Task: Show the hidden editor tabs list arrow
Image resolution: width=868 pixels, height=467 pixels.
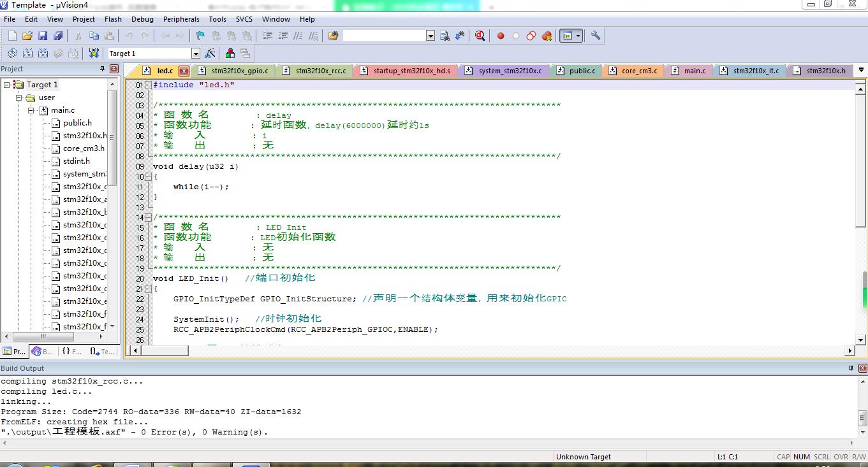Action: tap(861, 70)
